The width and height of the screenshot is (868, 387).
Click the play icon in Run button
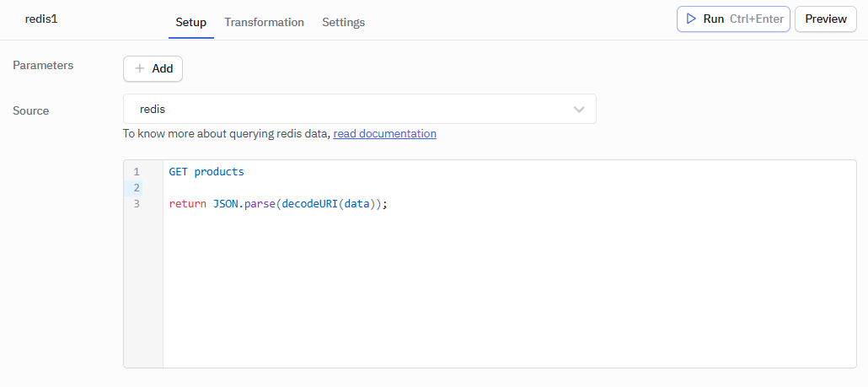click(690, 19)
